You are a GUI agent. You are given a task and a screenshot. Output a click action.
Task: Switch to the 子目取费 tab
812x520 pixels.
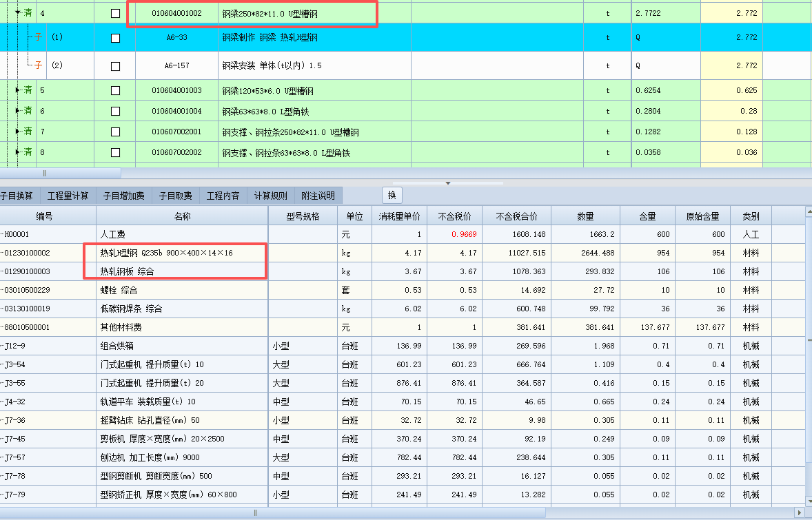click(x=176, y=196)
